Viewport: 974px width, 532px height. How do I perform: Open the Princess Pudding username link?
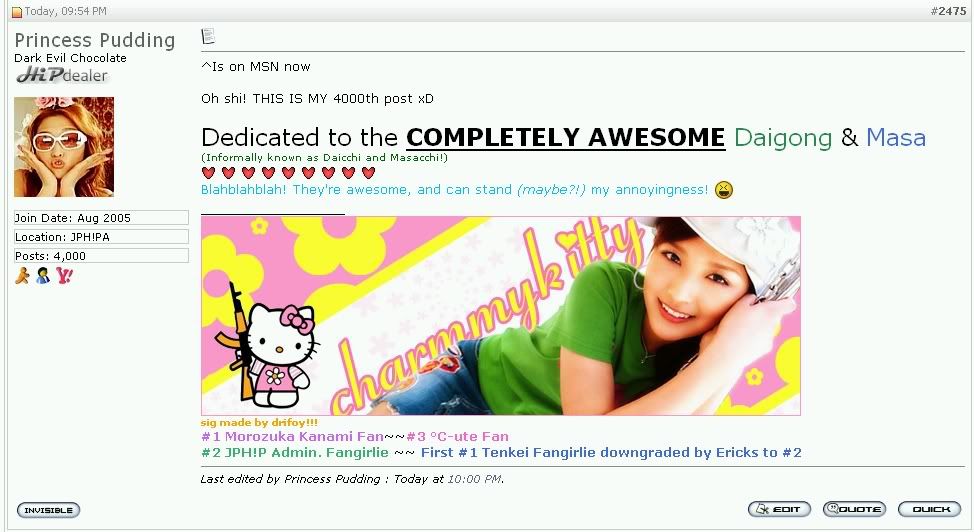pyautogui.click(x=94, y=40)
